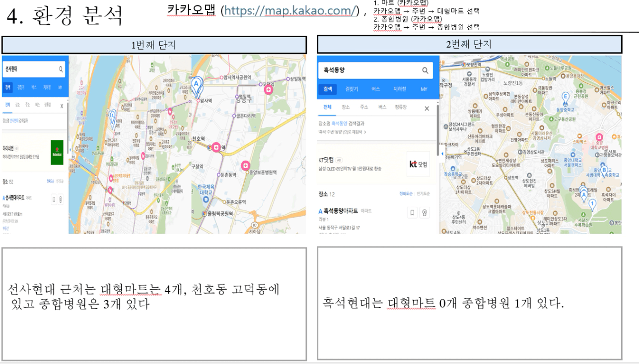Image resolution: width=639 pixels, height=364 pixels.
Task: Select 지하철 tab in the 선사현대 panel
Action: [x=47, y=87]
